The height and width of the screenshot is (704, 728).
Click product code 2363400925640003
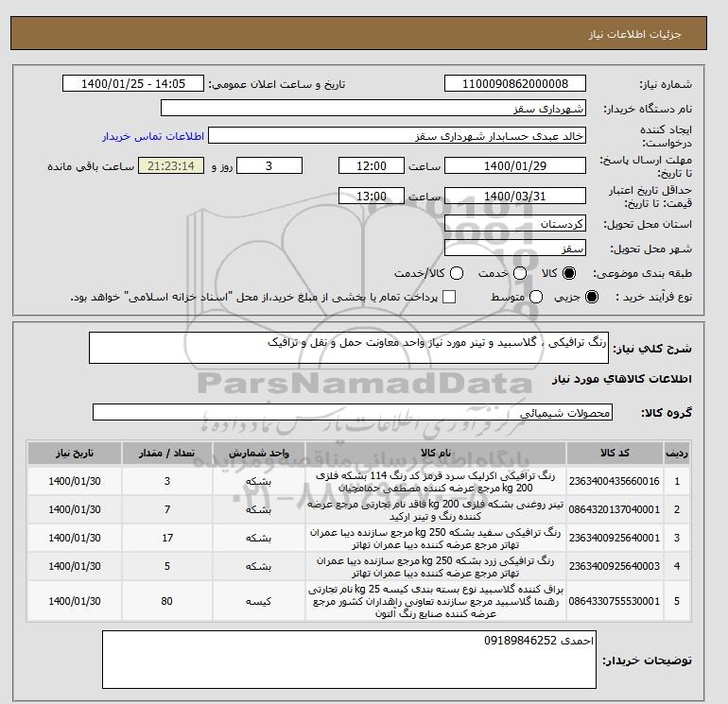pyautogui.click(x=615, y=566)
